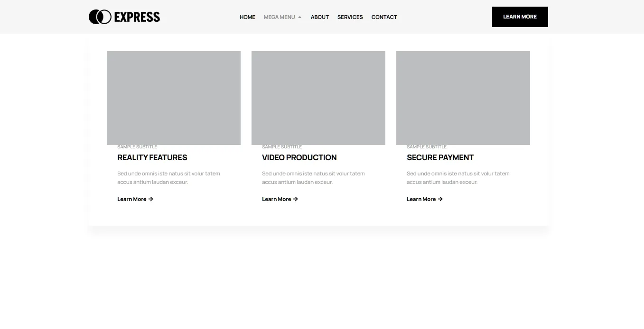This screenshot has height=329, width=644.
Task: Click the Express overlapping-circles logo icon
Action: click(x=100, y=17)
